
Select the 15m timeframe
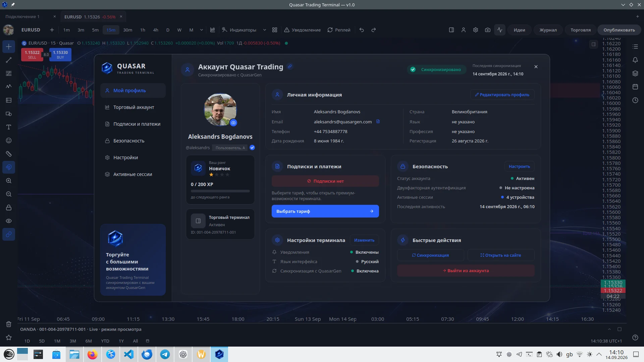tap(111, 30)
